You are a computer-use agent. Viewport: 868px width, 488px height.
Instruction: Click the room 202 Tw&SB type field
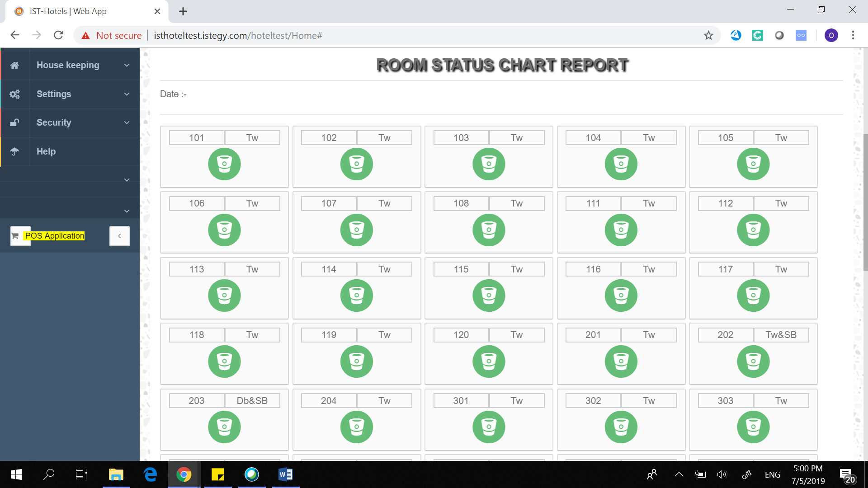click(781, 335)
